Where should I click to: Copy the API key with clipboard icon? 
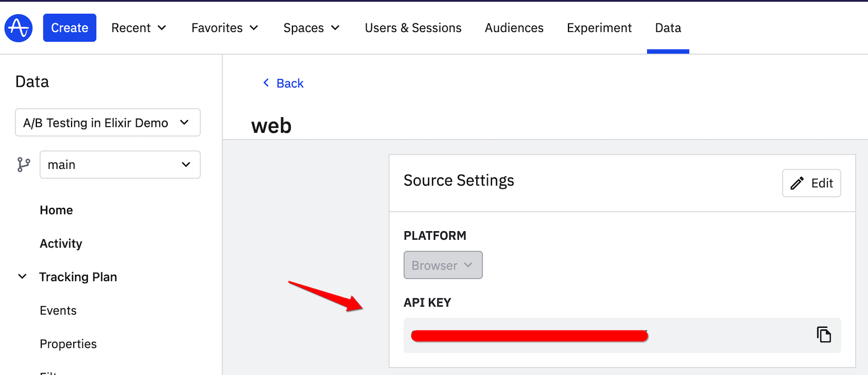(x=824, y=335)
